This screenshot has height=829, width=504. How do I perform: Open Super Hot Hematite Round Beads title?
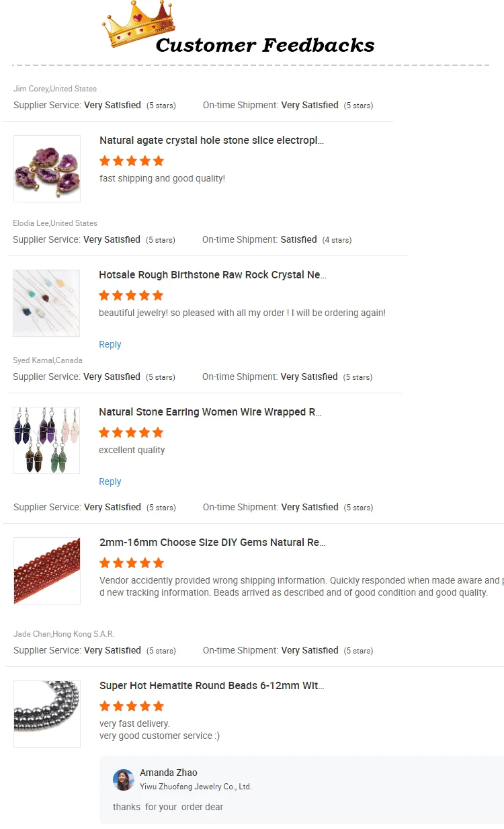tap(212, 686)
